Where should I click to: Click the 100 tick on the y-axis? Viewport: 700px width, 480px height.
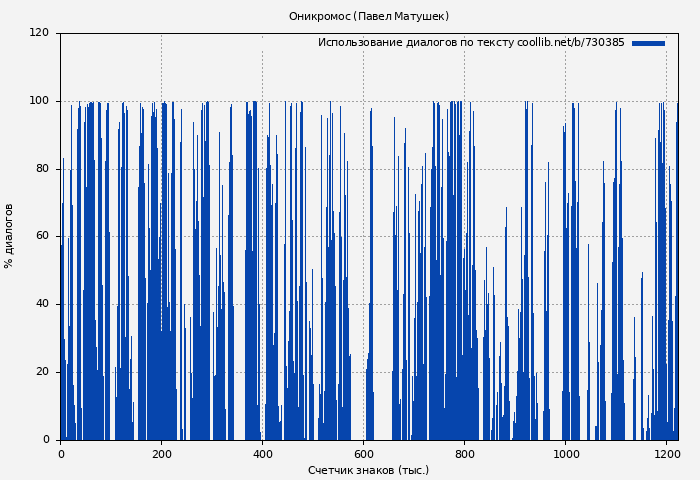pos(39,101)
